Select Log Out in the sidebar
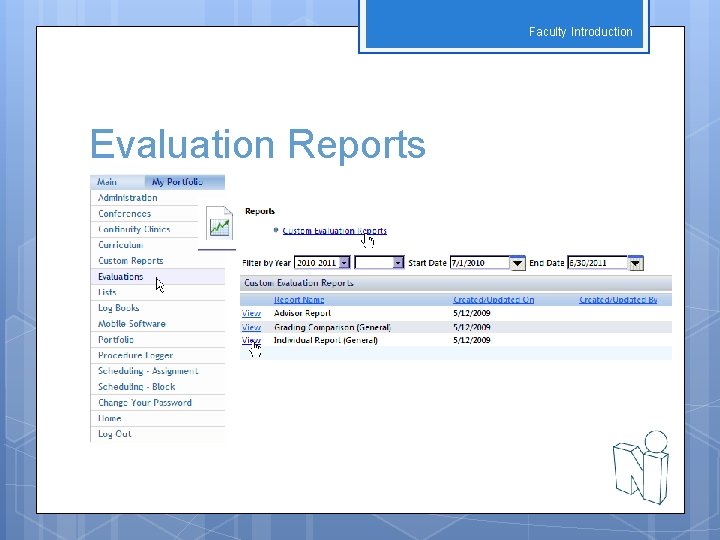 (115, 434)
